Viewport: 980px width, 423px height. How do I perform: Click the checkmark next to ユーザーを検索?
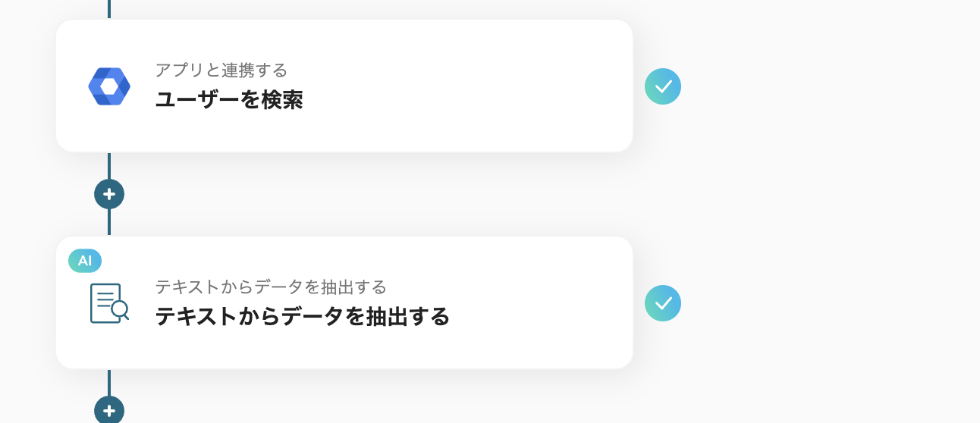pyautogui.click(x=663, y=86)
